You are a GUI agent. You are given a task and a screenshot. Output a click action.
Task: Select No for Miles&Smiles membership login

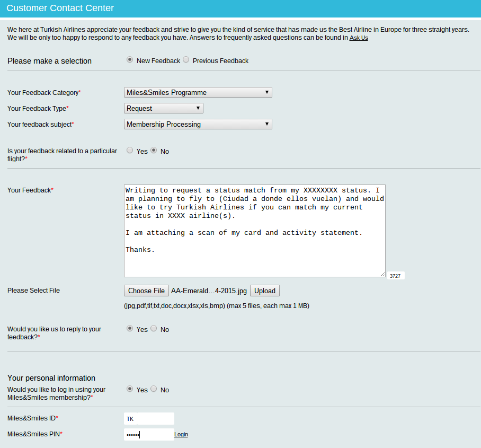(154, 389)
